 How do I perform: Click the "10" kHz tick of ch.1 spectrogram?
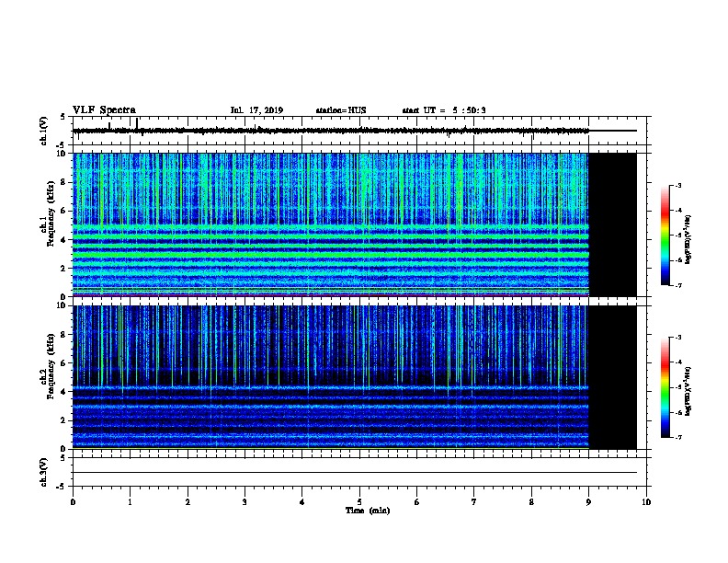63,154
